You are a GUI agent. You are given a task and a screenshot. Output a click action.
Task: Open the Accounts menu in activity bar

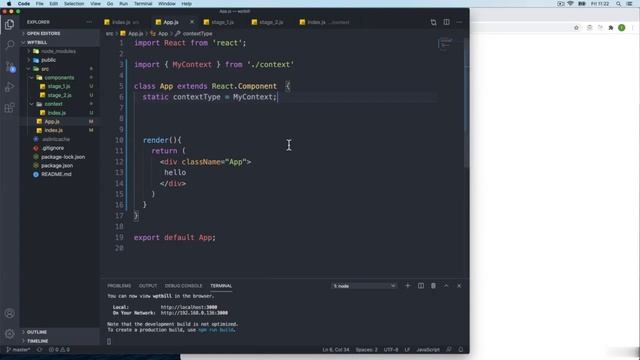coord(9,313)
